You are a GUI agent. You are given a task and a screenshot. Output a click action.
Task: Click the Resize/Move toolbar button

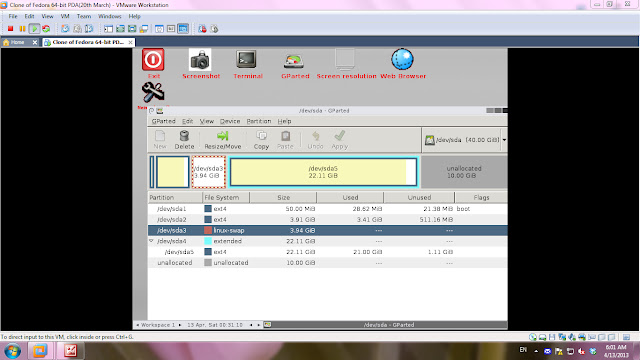tap(223, 140)
